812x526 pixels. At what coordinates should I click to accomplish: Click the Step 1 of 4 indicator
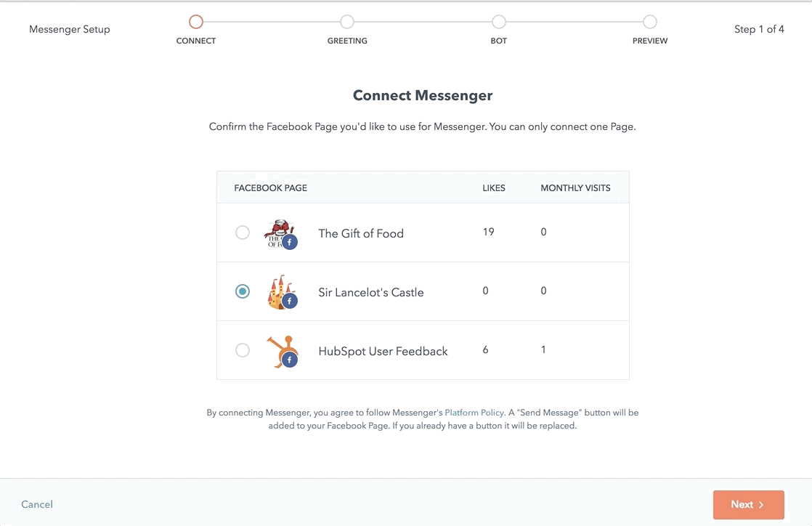click(x=759, y=29)
